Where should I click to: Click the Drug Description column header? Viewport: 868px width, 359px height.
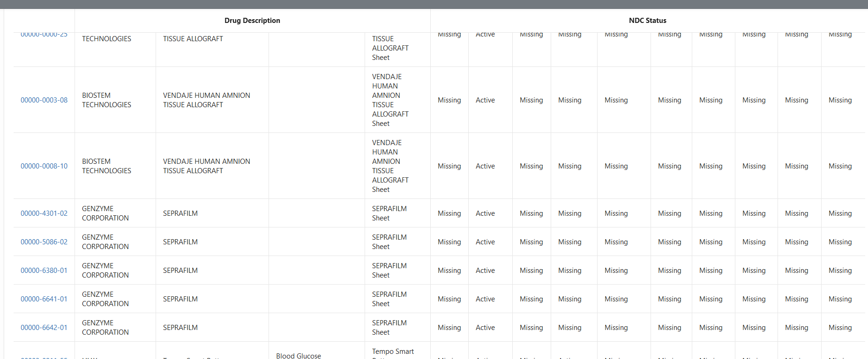(252, 21)
